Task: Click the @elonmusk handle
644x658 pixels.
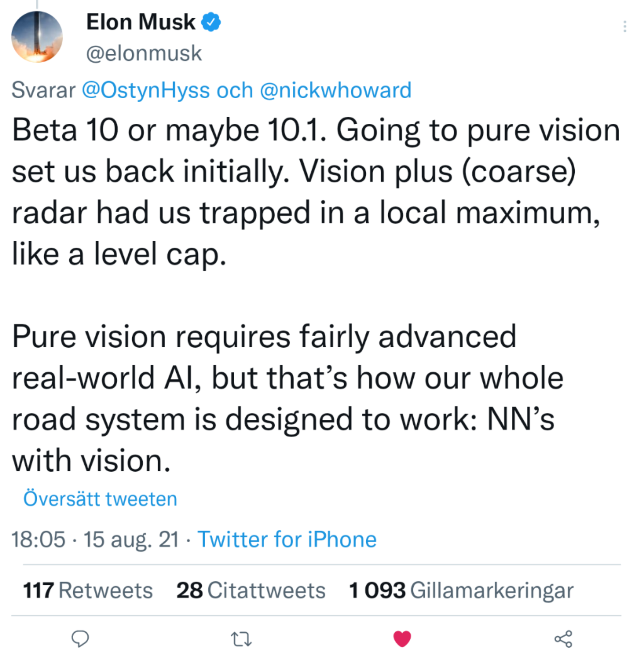Action: point(144,53)
